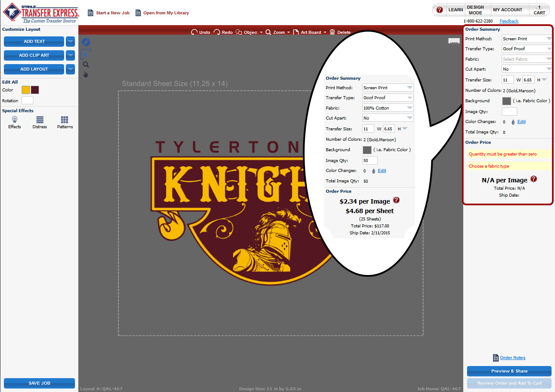Image resolution: width=555 pixels, height=392 pixels.
Task: Click the red help question mark icon
Action: [439, 9]
